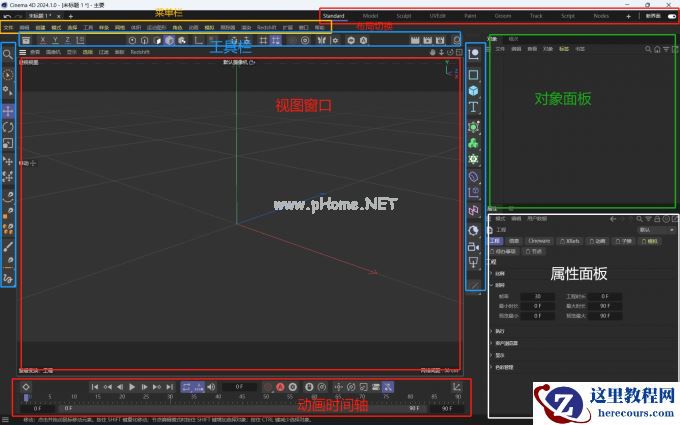Switch to the Model layout tab
Screen dimensions: 680x425
(370, 16)
